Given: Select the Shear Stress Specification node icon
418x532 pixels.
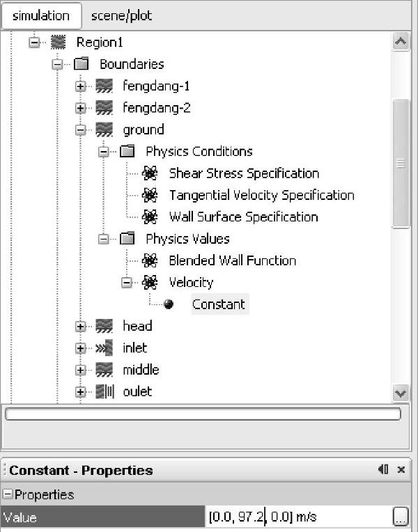Looking at the screenshot, I should (x=149, y=173).
